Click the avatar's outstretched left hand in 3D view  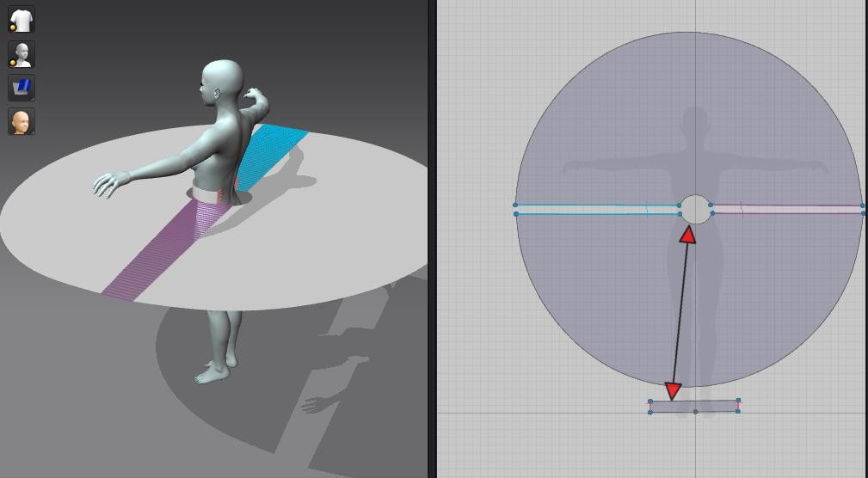111,184
